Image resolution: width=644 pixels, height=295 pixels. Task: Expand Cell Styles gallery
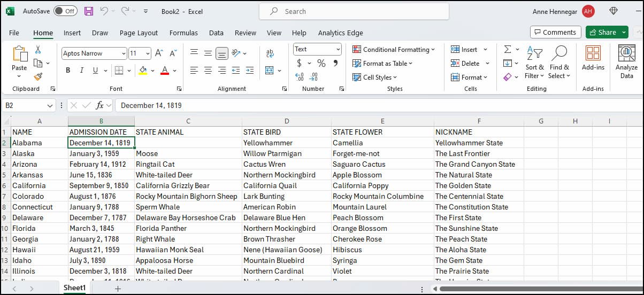[375, 77]
